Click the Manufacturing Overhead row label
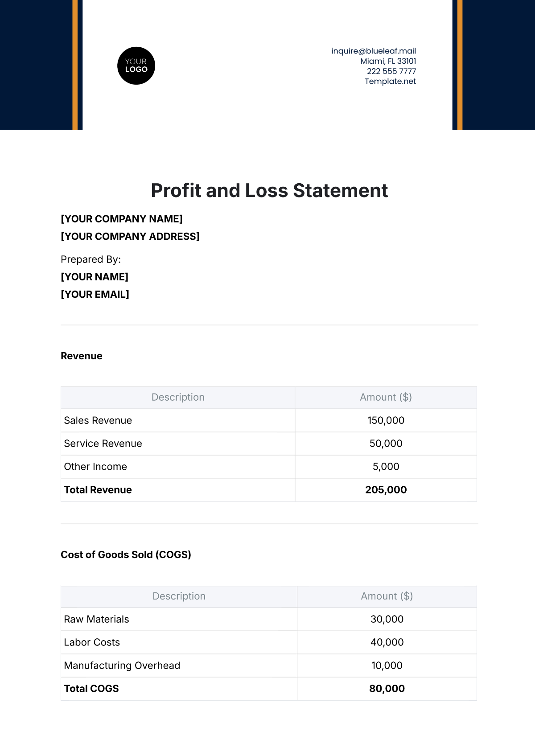This screenshot has height=756, width=535. [122, 666]
